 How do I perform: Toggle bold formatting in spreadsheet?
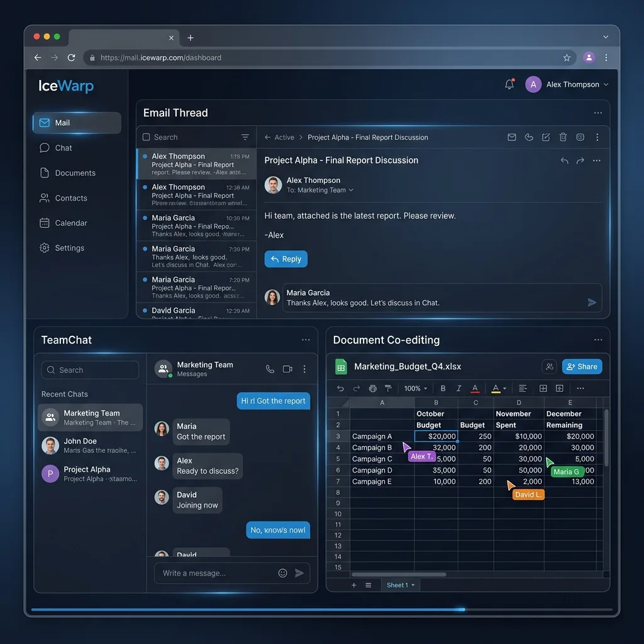point(443,388)
